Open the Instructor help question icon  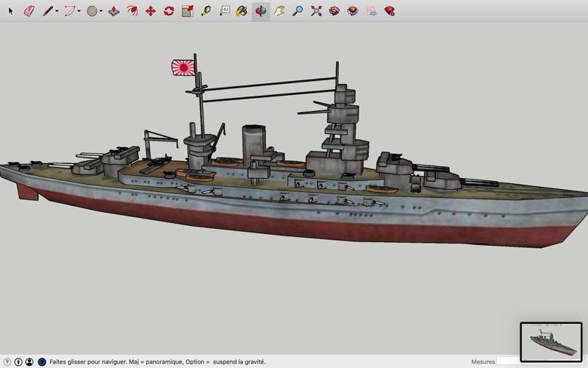42,362
